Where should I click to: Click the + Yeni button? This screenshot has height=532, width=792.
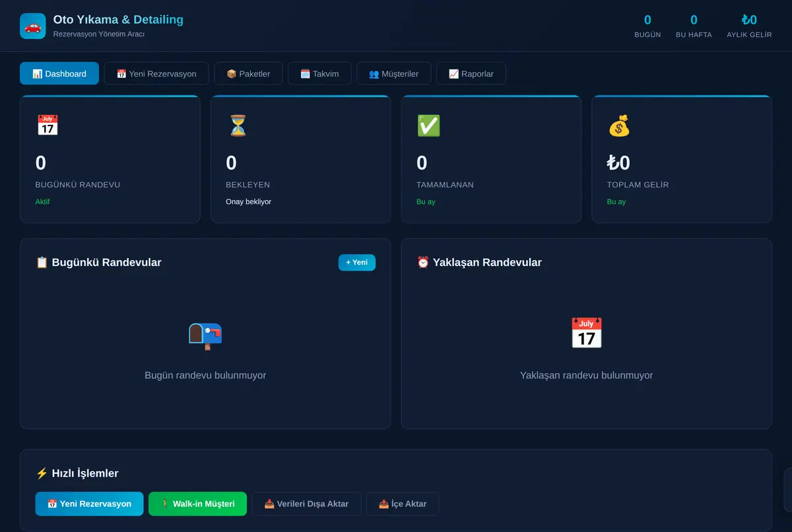[357, 262]
